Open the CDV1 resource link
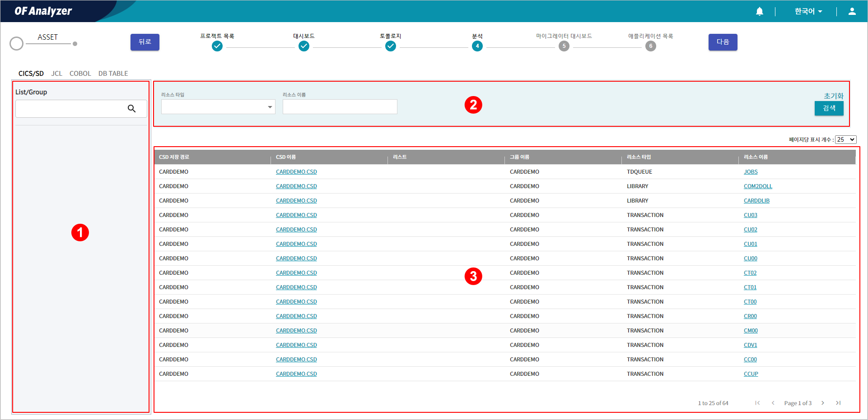 [750, 345]
